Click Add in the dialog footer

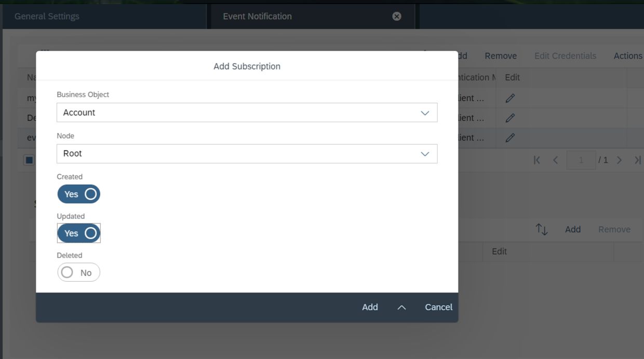pos(370,307)
